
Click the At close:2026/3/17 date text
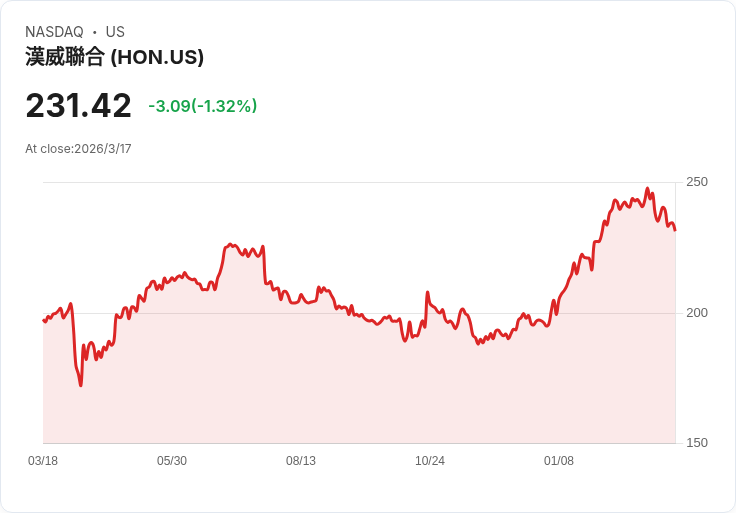point(78,149)
